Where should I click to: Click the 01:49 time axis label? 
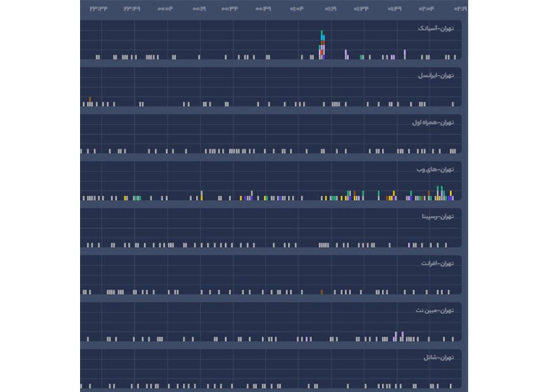[x=394, y=9]
